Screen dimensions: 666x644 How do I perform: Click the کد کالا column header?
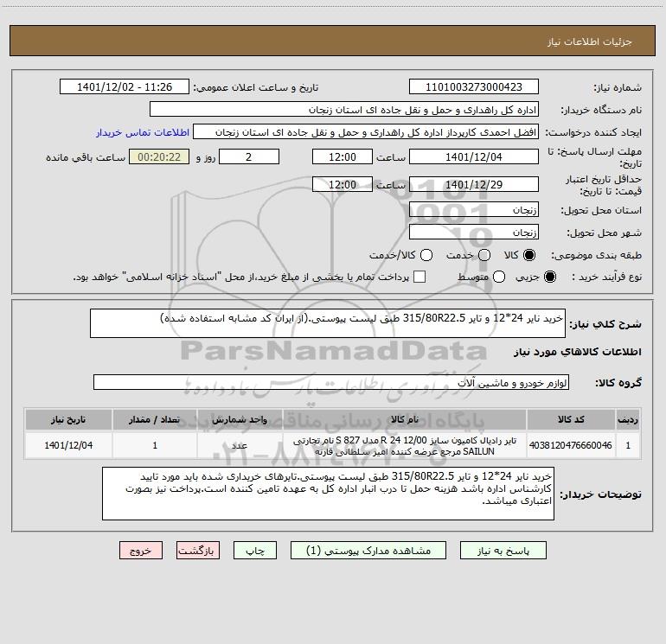coord(571,419)
